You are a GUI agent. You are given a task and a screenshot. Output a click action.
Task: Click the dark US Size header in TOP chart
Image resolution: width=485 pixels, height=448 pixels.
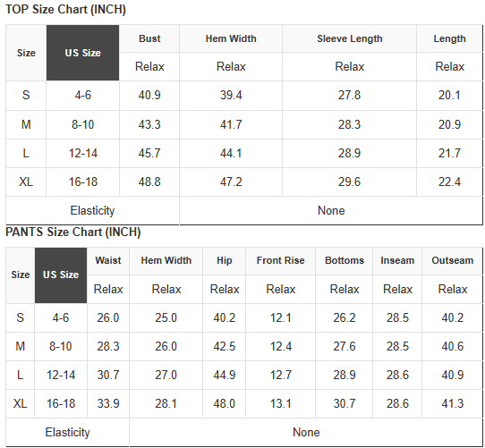click(x=82, y=53)
